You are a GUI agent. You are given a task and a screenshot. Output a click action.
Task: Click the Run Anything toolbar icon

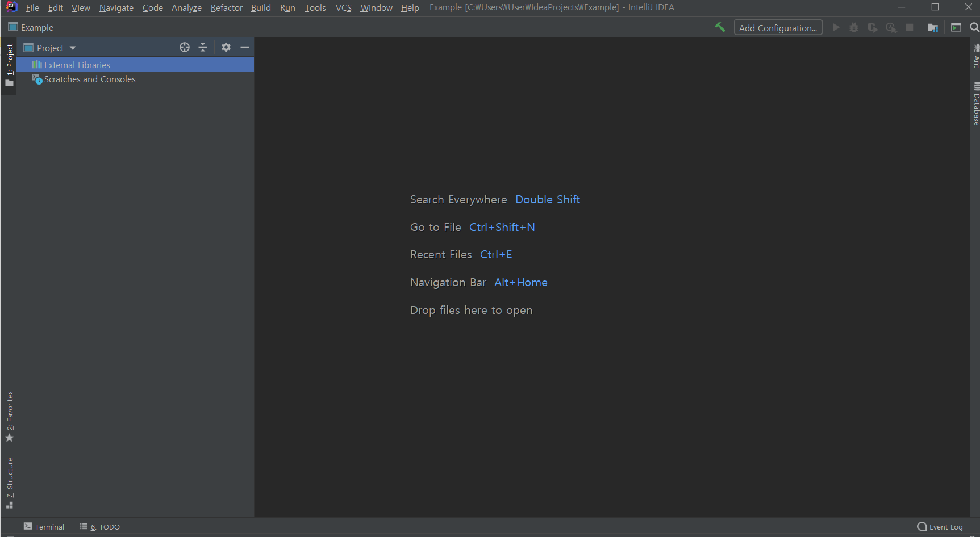tap(956, 27)
